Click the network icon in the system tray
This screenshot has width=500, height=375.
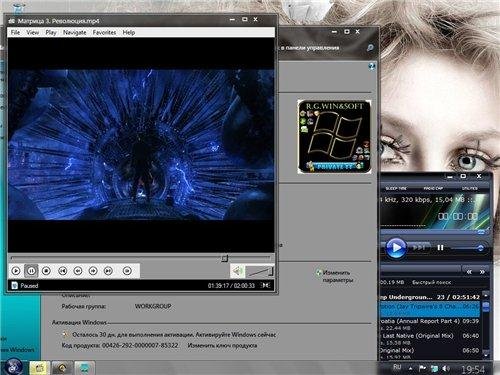click(434, 369)
